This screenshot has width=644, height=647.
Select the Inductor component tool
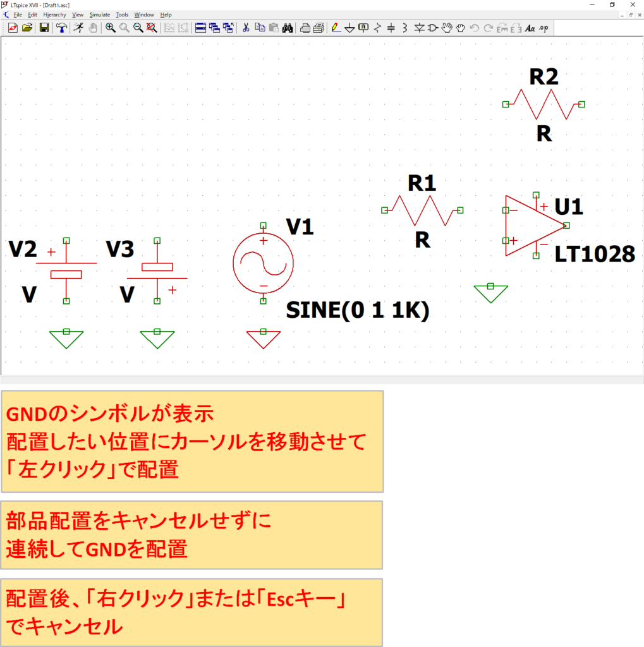pyautogui.click(x=405, y=28)
